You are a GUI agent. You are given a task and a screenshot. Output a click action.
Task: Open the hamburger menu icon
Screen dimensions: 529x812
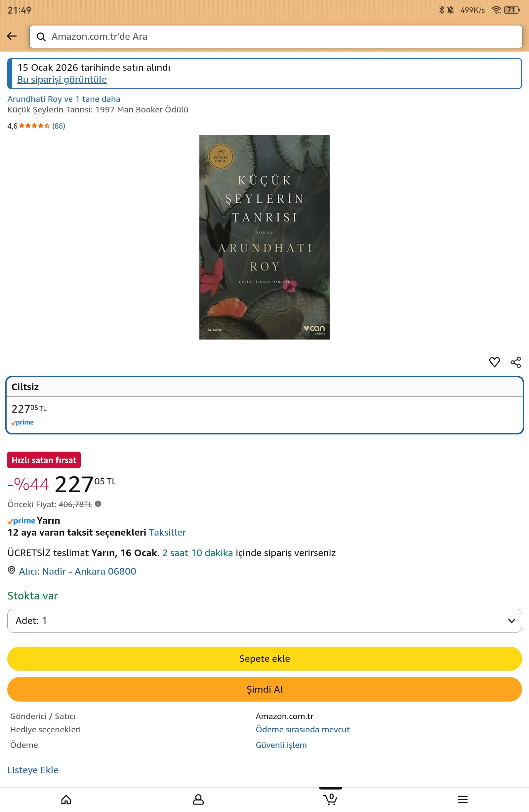463,799
